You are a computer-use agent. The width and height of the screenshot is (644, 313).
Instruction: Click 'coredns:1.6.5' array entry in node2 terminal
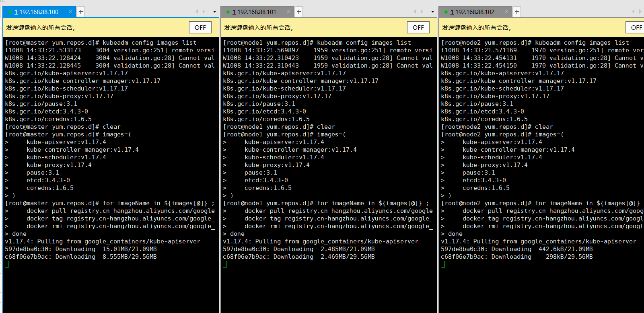pos(486,188)
